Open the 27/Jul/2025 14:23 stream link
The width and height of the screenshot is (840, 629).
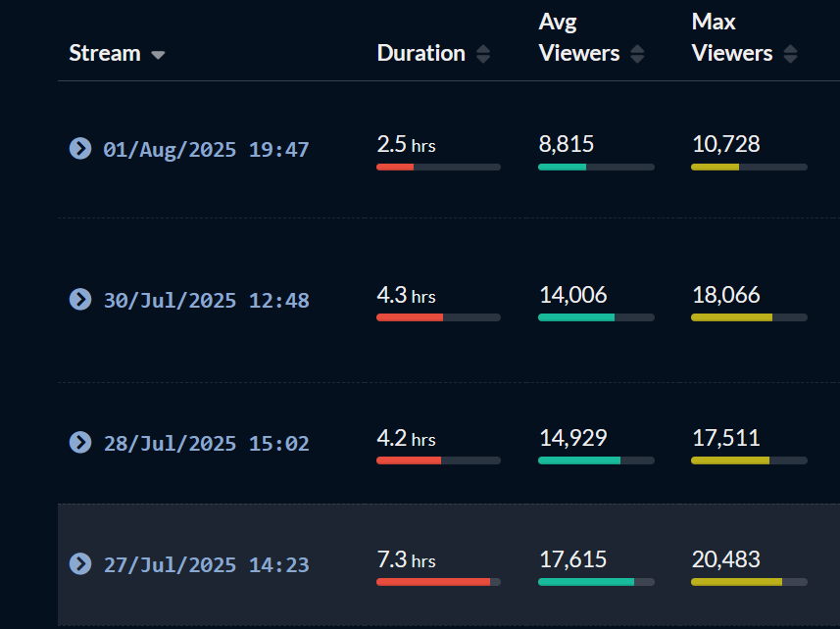(206, 564)
